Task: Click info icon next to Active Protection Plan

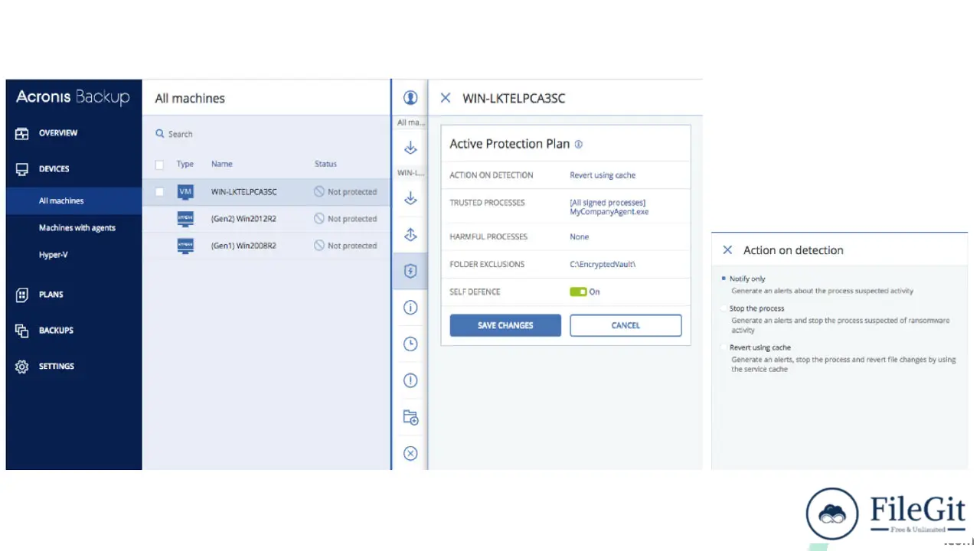Action: click(x=579, y=144)
